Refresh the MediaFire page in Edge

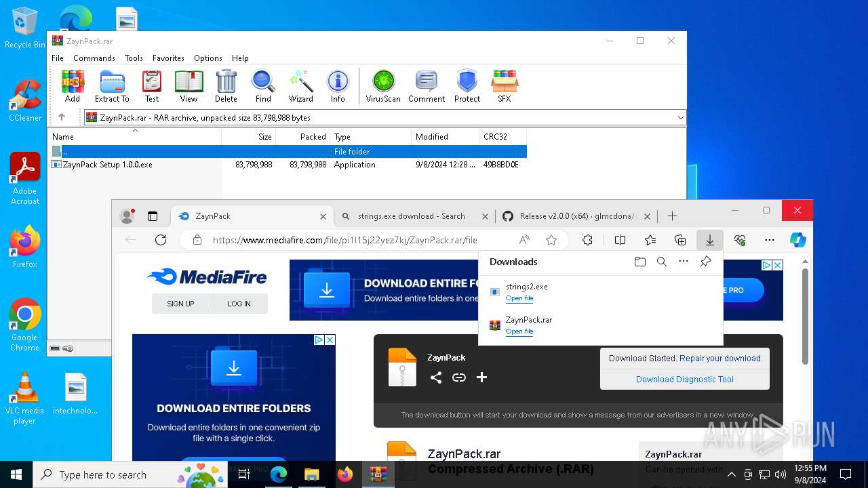pyautogui.click(x=161, y=240)
